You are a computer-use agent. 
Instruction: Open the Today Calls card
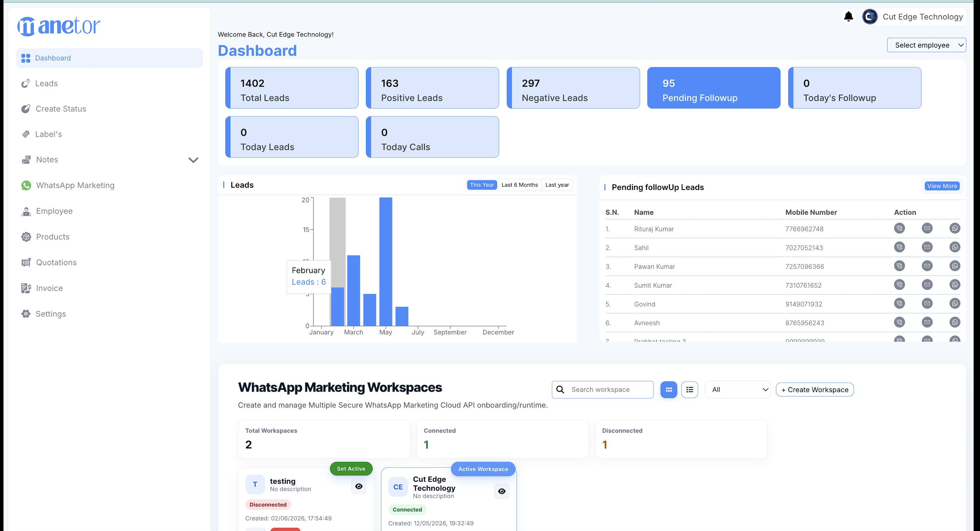433,137
